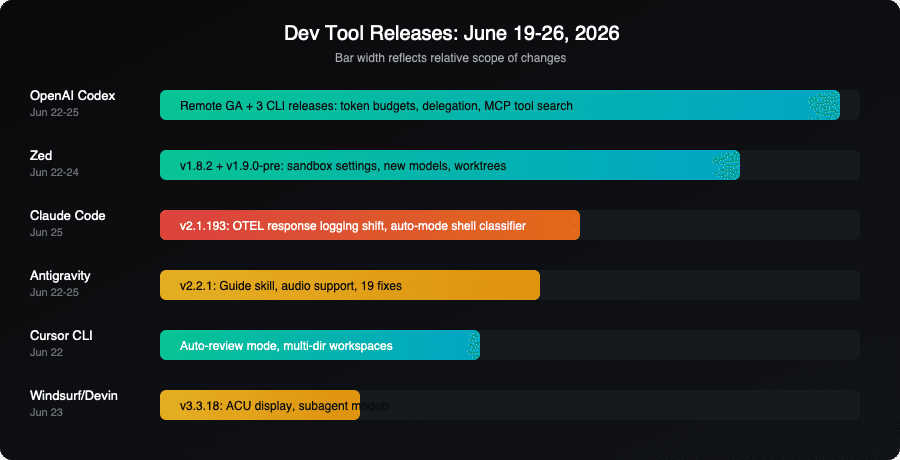Image resolution: width=900 pixels, height=460 pixels.
Task: Click the 'Jun 22-25' date under OpenAI Codex
Action: point(54,113)
